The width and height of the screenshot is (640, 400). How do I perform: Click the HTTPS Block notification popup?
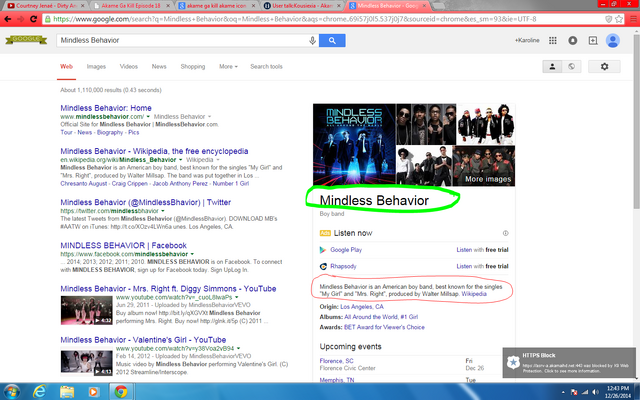(569, 363)
